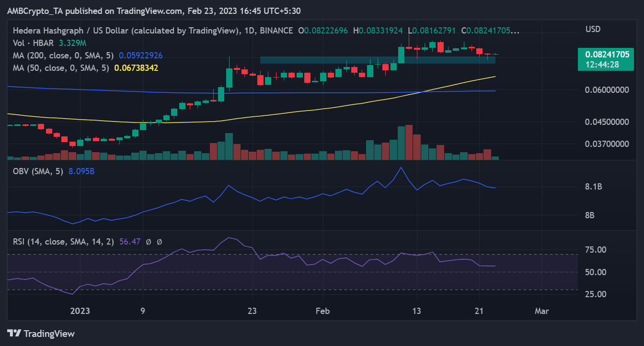The image size is (644, 346).
Task: Click the 0.06000000 price axis label
Action: pos(607,89)
